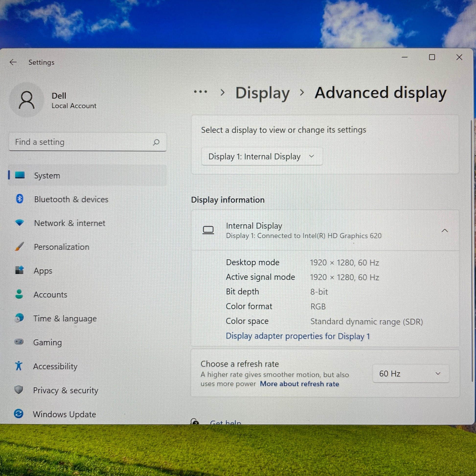476x476 pixels.
Task: Click the Accounts person icon
Action: click(19, 294)
